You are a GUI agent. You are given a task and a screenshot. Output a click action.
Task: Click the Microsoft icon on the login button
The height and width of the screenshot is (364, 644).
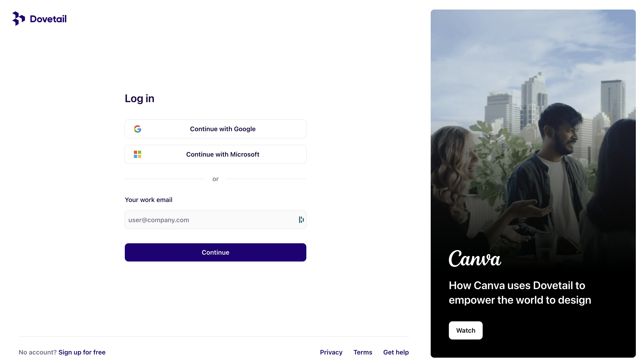[x=138, y=154]
